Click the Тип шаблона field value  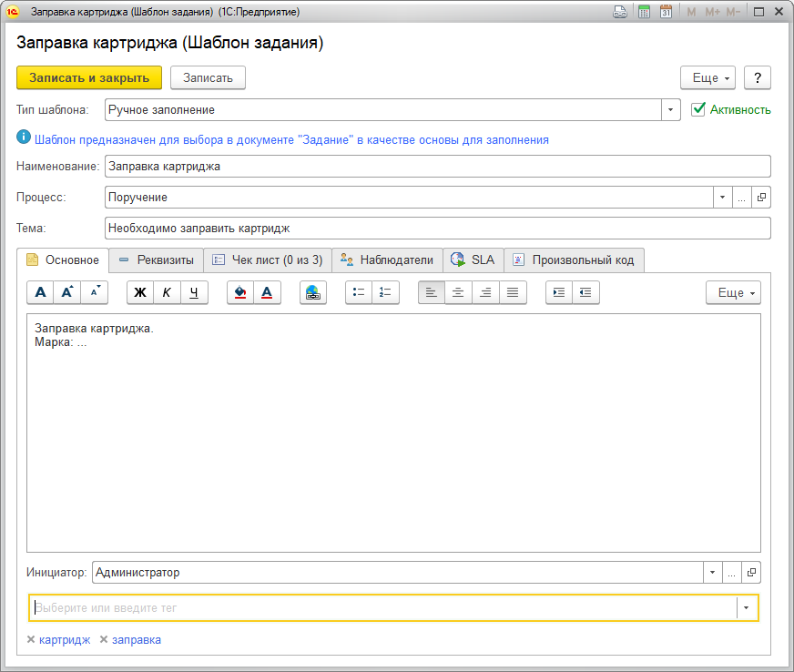click(382, 110)
